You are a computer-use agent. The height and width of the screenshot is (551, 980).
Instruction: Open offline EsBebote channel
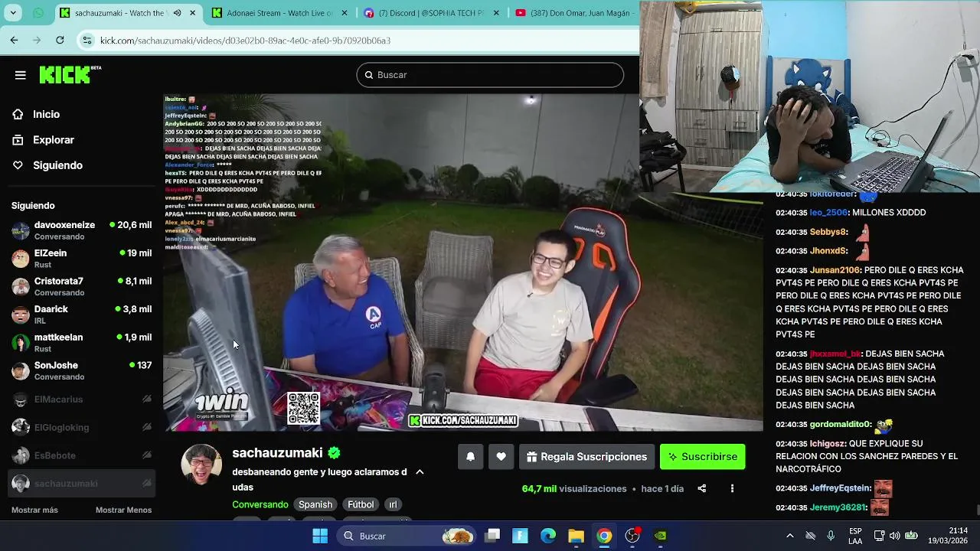tap(81, 455)
